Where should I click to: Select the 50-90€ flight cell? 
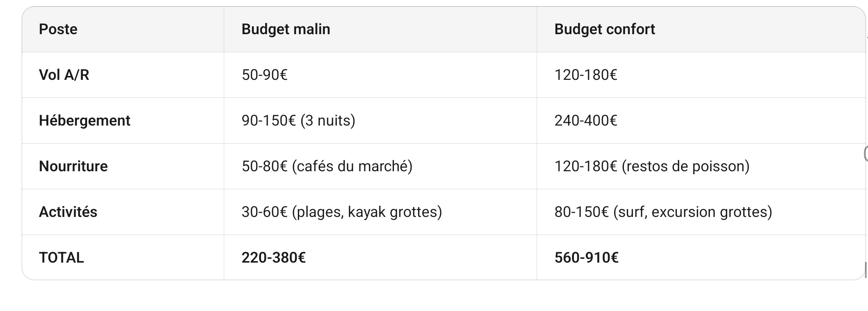pyautogui.click(x=265, y=75)
